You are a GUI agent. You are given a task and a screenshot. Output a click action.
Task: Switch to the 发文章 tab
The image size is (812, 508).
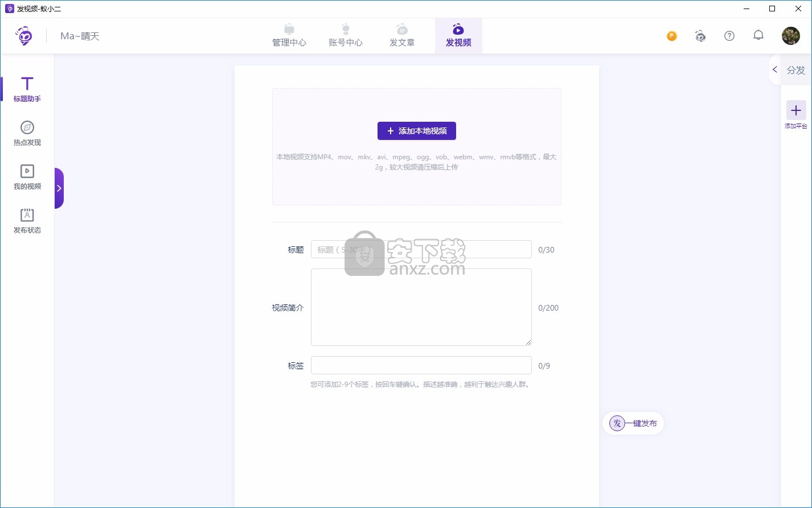pyautogui.click(x=402, y=36)
